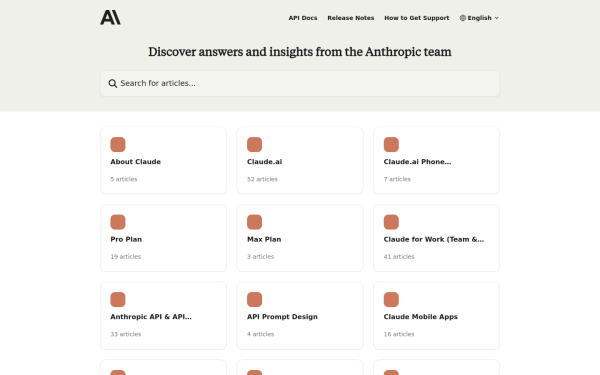Click the 41 articles count text
Viewport: 600px width, 375px height.
point(399,257)
